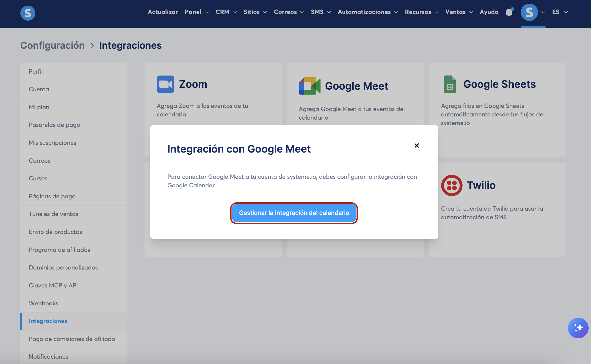The width and height of the screenshot is (591, 364).
Task: Click the Google Sheets icon
Action: [450, 84]
